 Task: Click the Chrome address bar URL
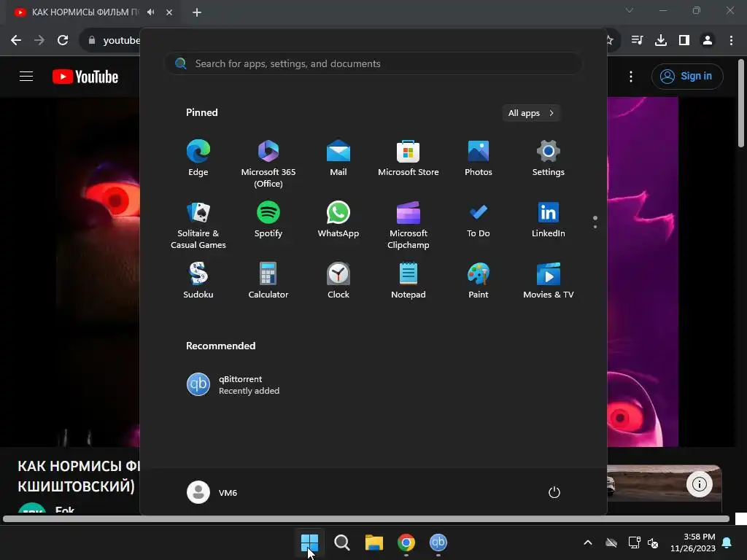point(122,41)
